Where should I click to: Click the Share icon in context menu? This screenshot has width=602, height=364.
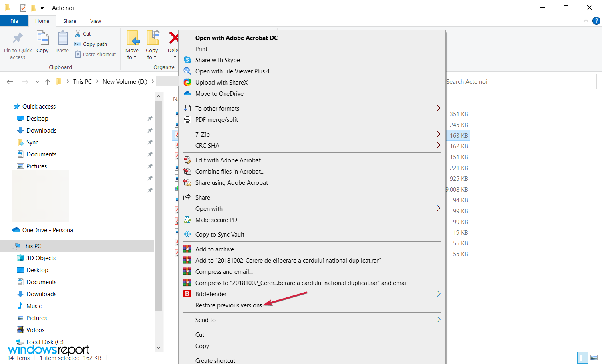(x=187, y=198)
